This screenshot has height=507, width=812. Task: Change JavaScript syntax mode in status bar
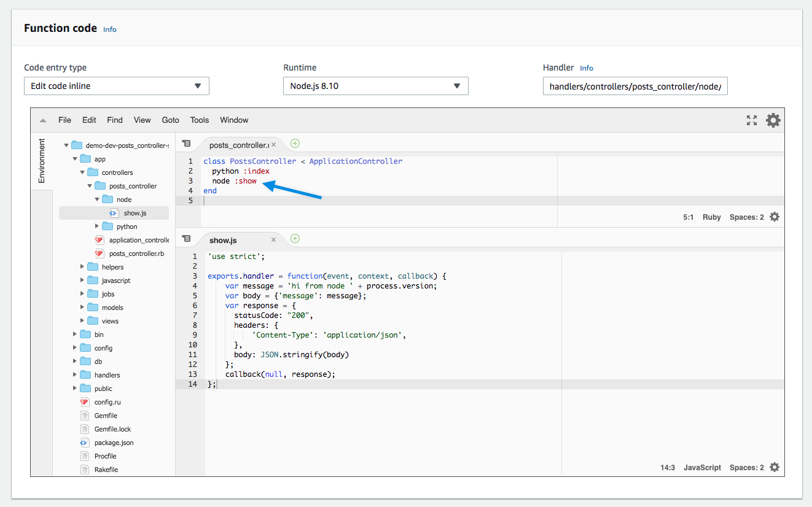point(703,467)
